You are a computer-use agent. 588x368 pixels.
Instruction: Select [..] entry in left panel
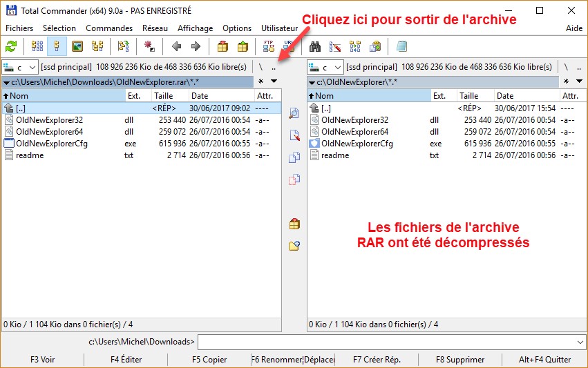(x=142, y=108)
